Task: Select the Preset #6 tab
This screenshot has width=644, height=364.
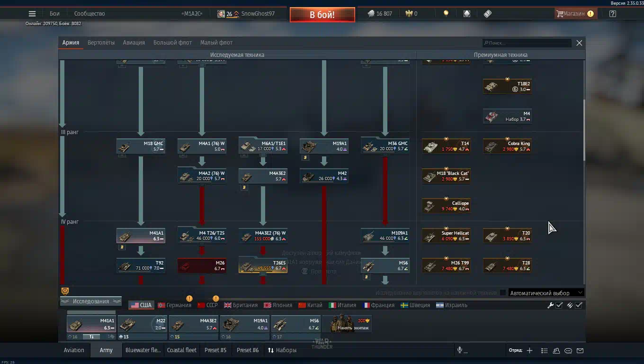Action: pyautogui.click(x=248, y=350)
